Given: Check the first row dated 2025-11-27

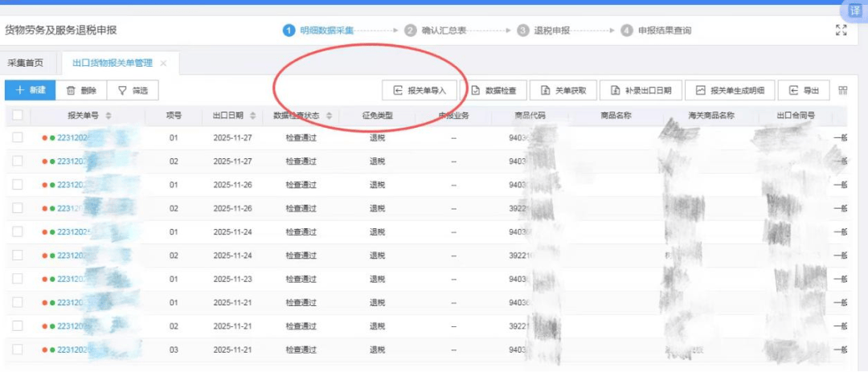Looking at the screenshot, I should pos(18,138).
